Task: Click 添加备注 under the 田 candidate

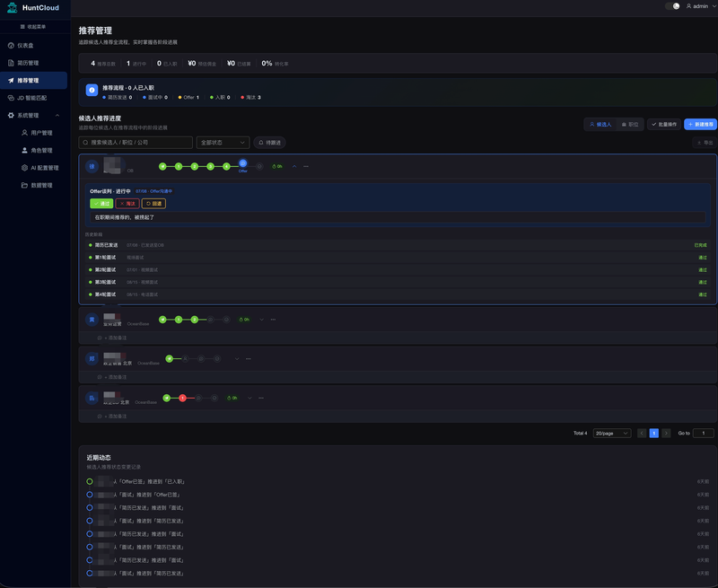Action: point(112,417)
